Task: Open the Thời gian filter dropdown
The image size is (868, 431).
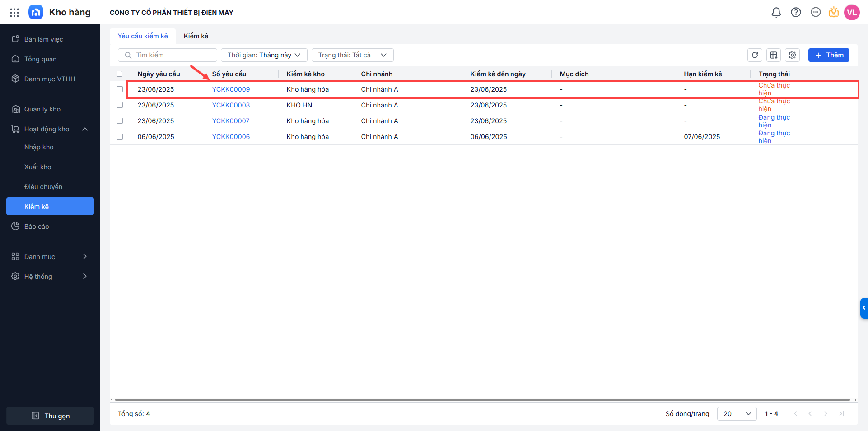Action: 264,55
